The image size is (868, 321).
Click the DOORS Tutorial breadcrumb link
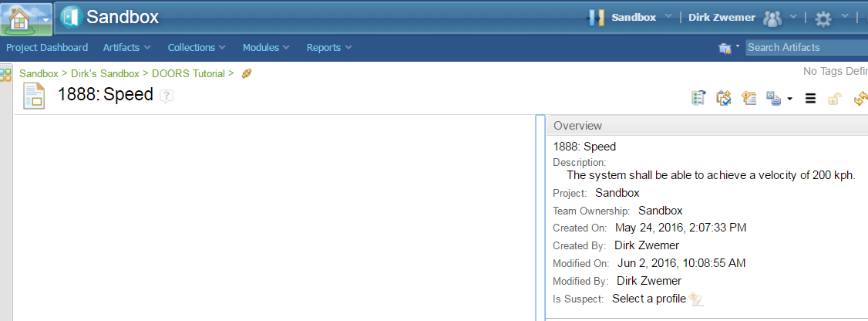click(x=188, y=74)
